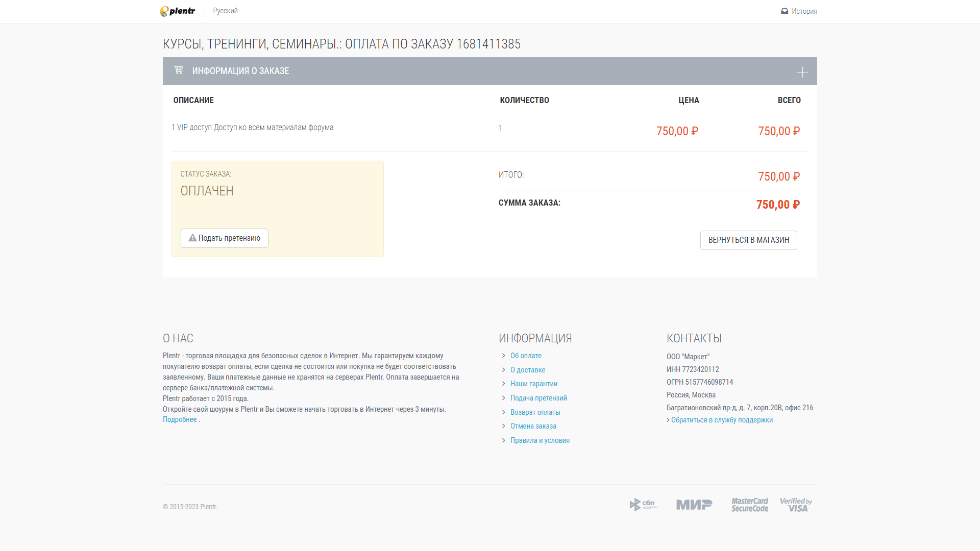Click the ИНН 7723420112 contact line
The width and height of the screenshot is (980, 551).
[x=693, y=369]
